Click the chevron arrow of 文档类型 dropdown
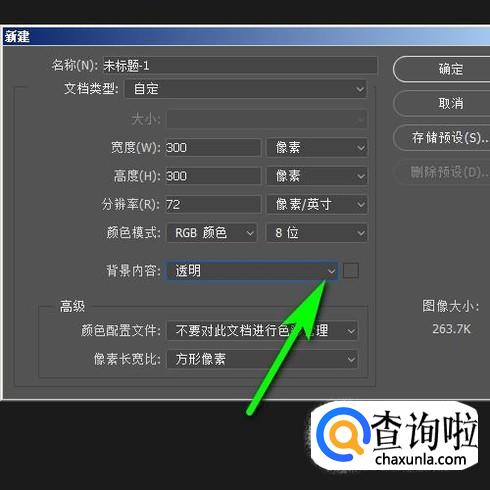Screen dimensions: 490x490 click(x=360, y=89)
